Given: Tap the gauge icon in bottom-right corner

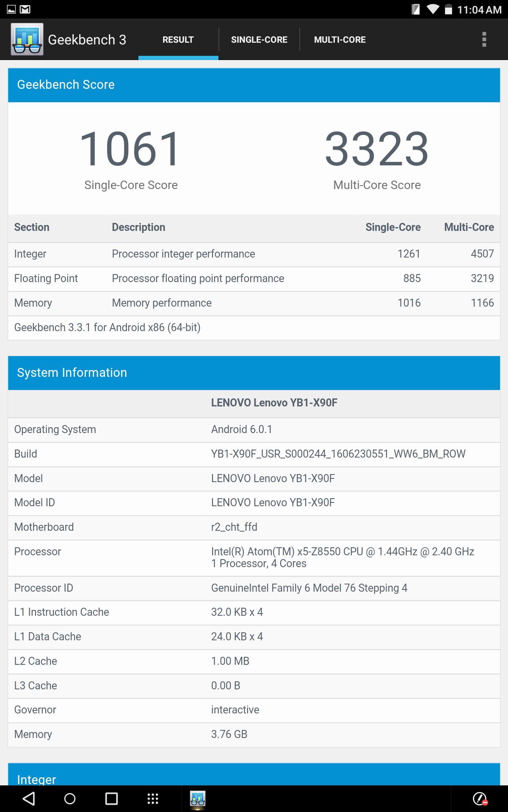Looking at the screenshot, I should pyautogui.click(x=480, y=798).
